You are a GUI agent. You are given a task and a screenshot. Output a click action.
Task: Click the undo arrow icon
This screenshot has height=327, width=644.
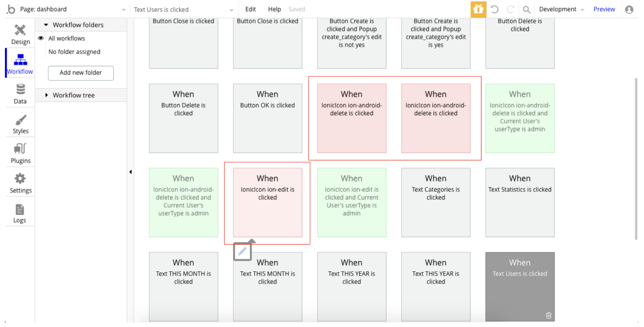494,10
